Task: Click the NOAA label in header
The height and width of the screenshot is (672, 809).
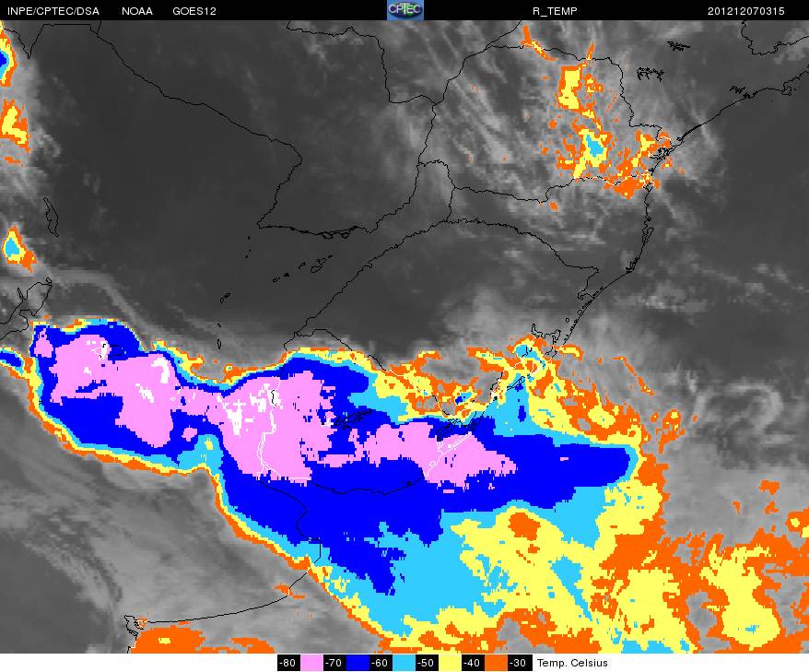Action: point(137,11)
